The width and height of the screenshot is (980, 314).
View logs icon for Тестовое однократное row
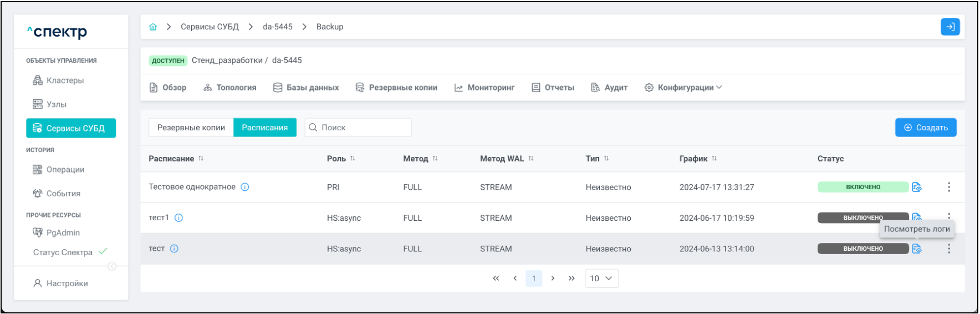[917, 187]
